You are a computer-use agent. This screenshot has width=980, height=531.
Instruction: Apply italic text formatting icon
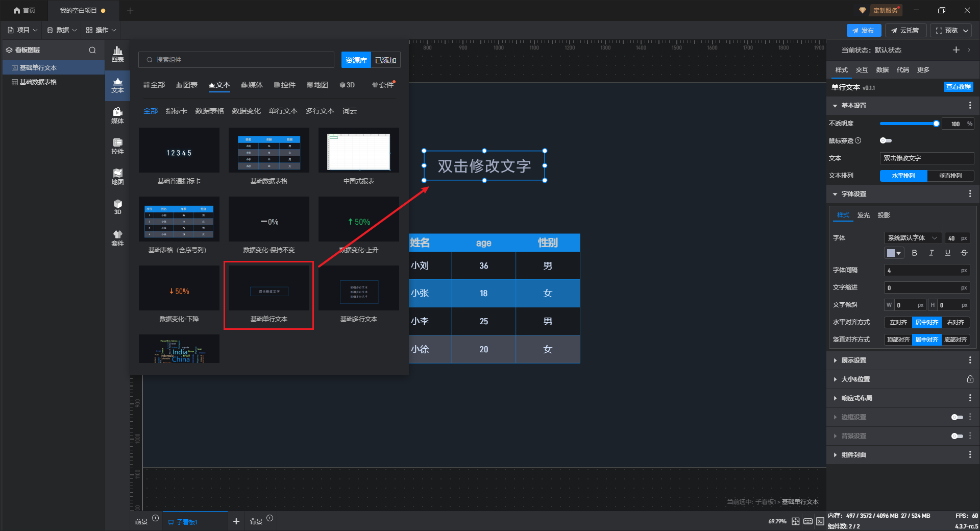point(931,253)
